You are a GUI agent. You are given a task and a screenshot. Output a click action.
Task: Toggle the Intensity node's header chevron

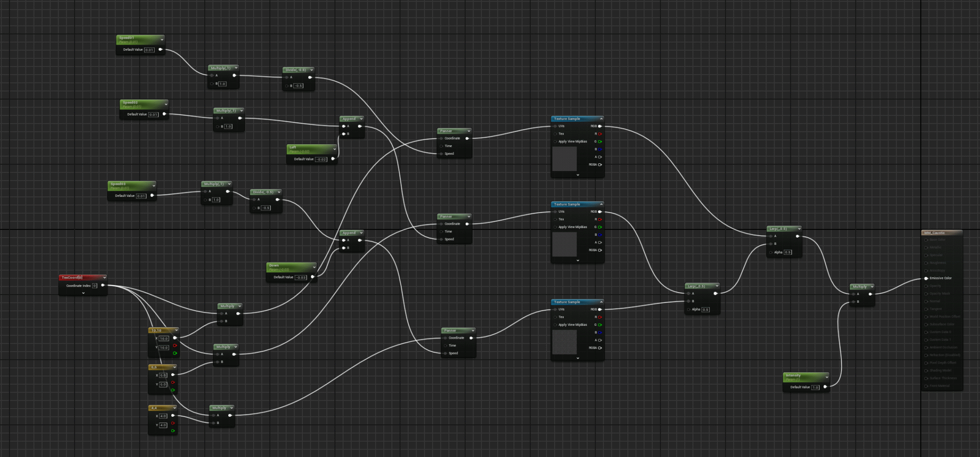[x=826, y=377]
